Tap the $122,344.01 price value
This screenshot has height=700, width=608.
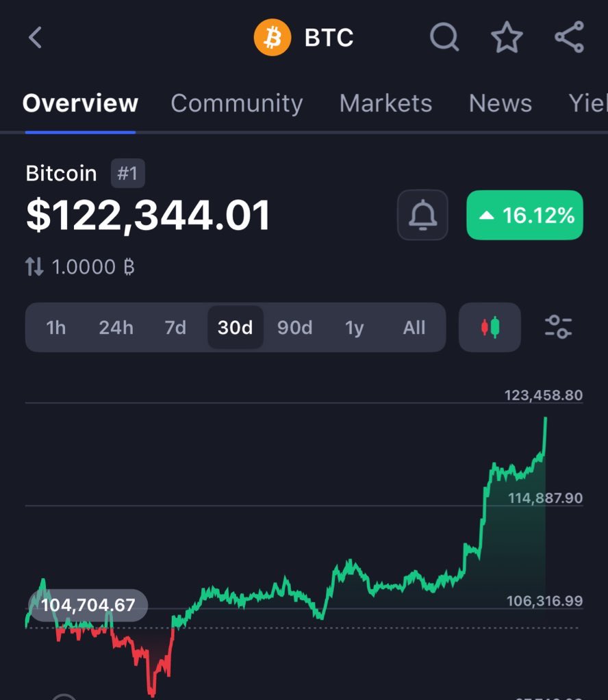149,216
